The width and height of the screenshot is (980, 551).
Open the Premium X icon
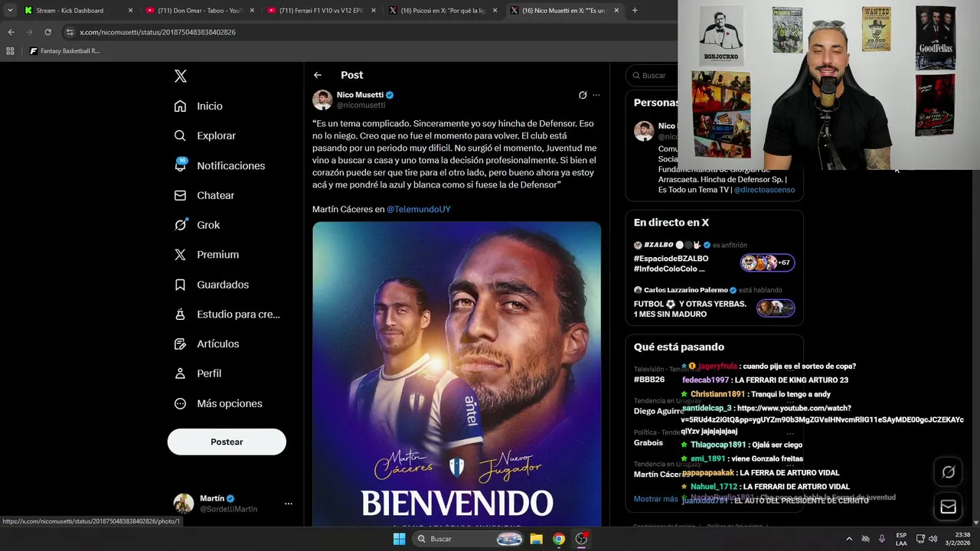point(180,255)
